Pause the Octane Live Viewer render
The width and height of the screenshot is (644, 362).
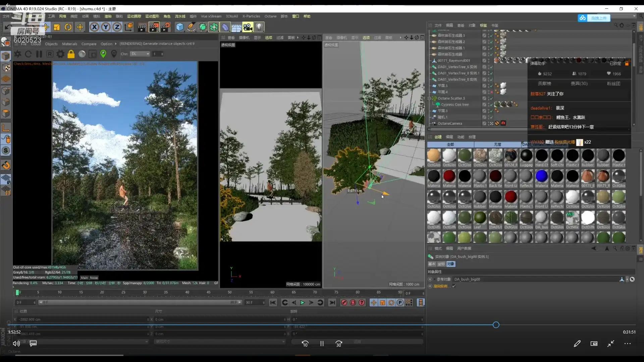tap(39, 54)
